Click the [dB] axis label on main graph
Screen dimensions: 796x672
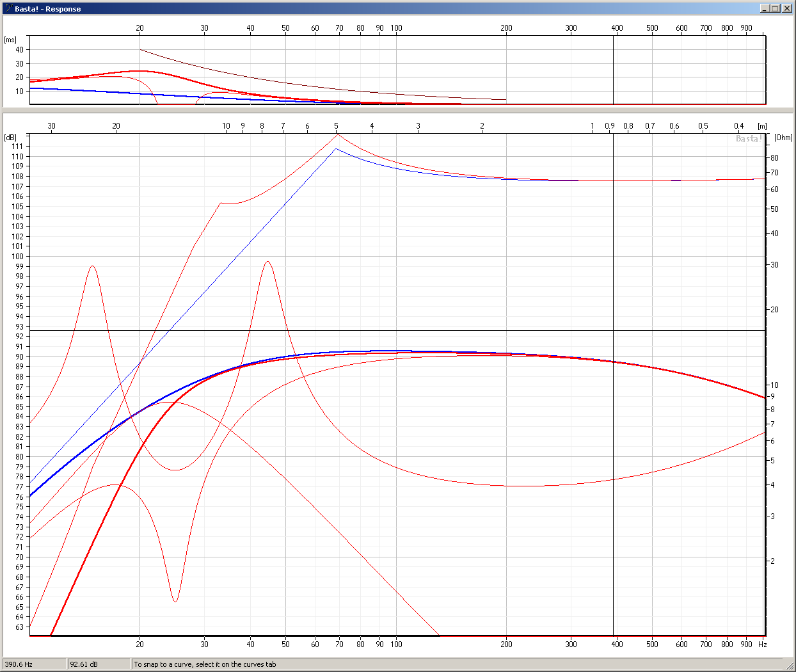[10, 138]
